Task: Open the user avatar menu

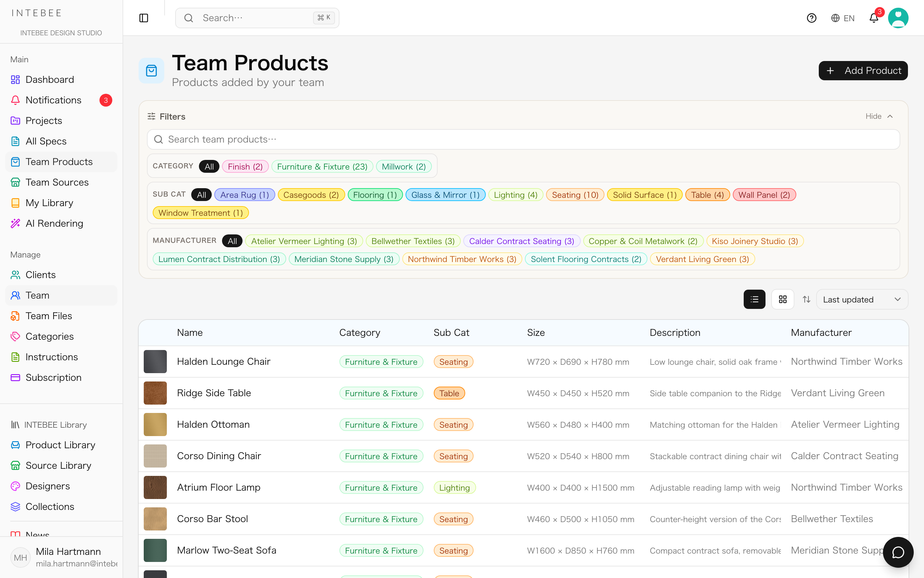Action: [898, 18]
